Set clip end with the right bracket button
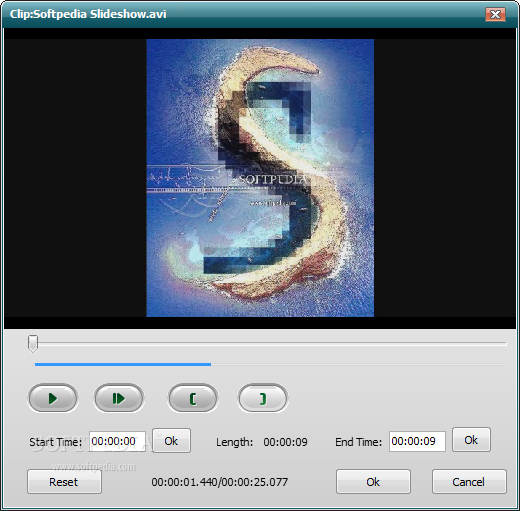This screenshot has height=511, width=520. 263,398
